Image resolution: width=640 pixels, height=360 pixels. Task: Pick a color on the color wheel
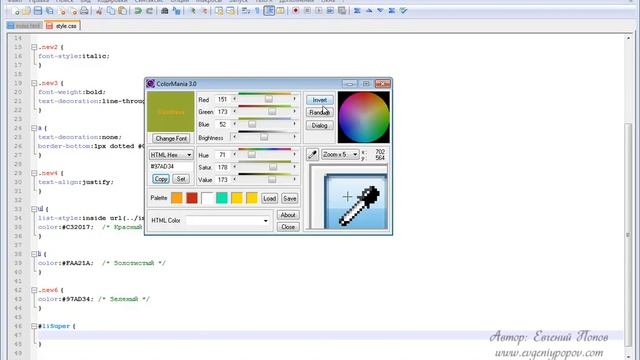[364, 117]
